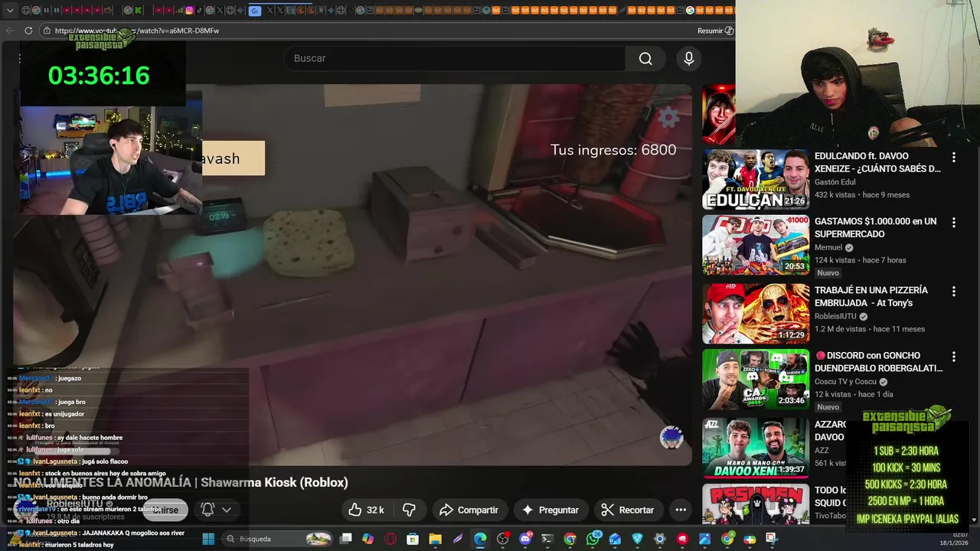Screen dimensions: 980x551
Task: Switch to the Instagram browser tab
Action: 189,11
